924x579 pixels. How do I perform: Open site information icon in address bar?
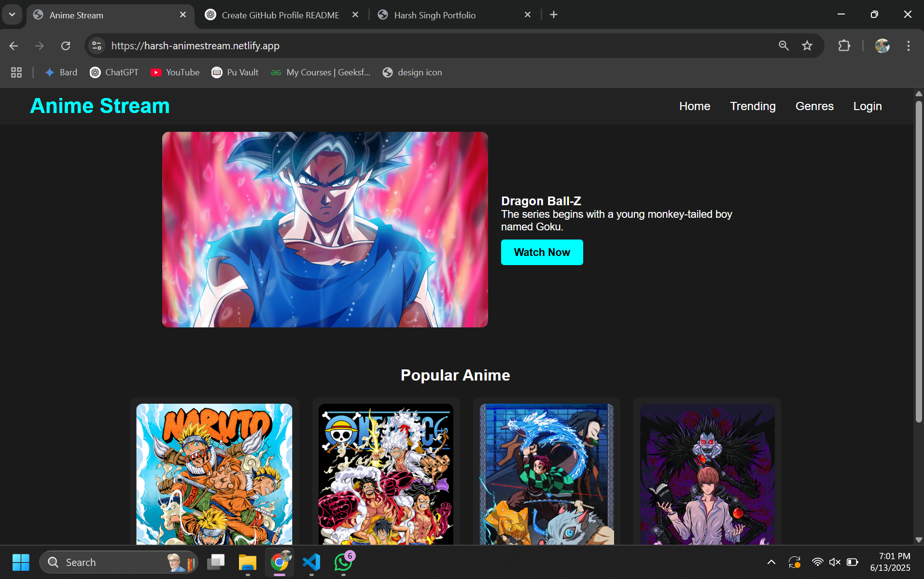coord(97,46)
